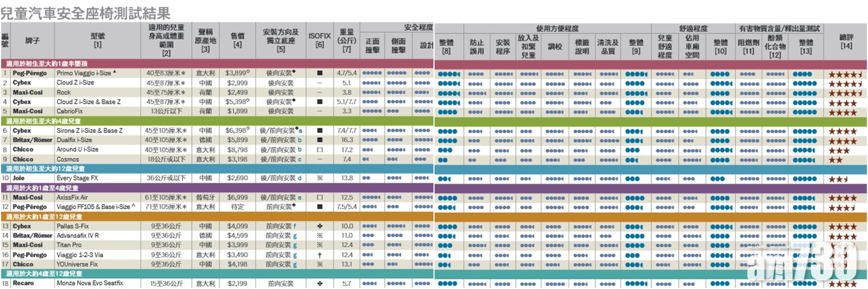
Task: Click the ISOFIX symbol in the Joie Every Stage FX row
Action: tap(319, 178)
